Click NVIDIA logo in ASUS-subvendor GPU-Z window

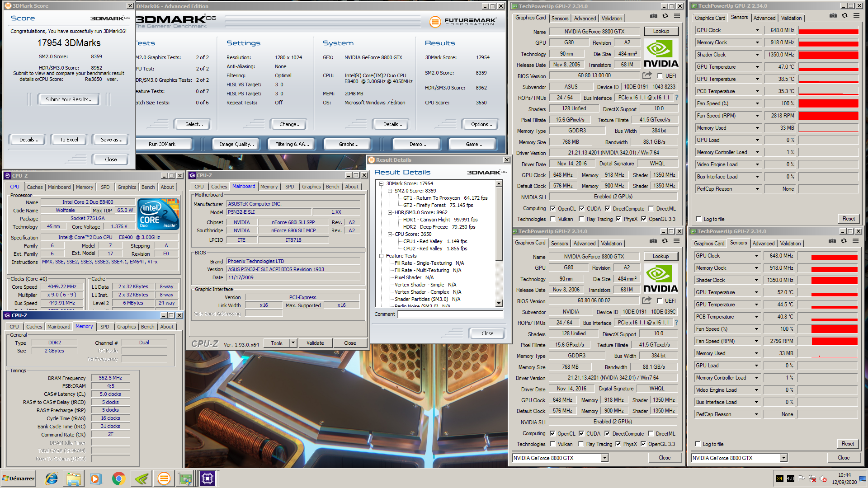[x=660, y=54]
